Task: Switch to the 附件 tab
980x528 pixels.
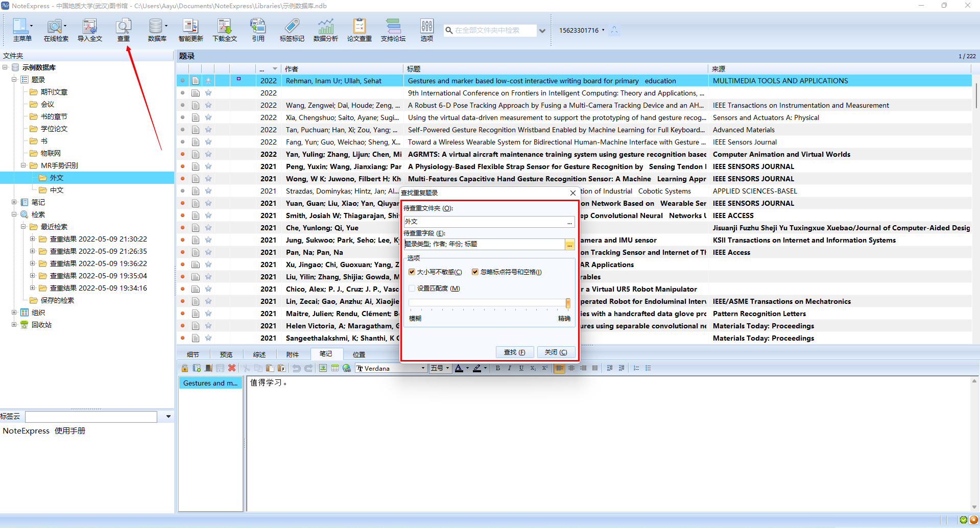Action: click(292, 354)
